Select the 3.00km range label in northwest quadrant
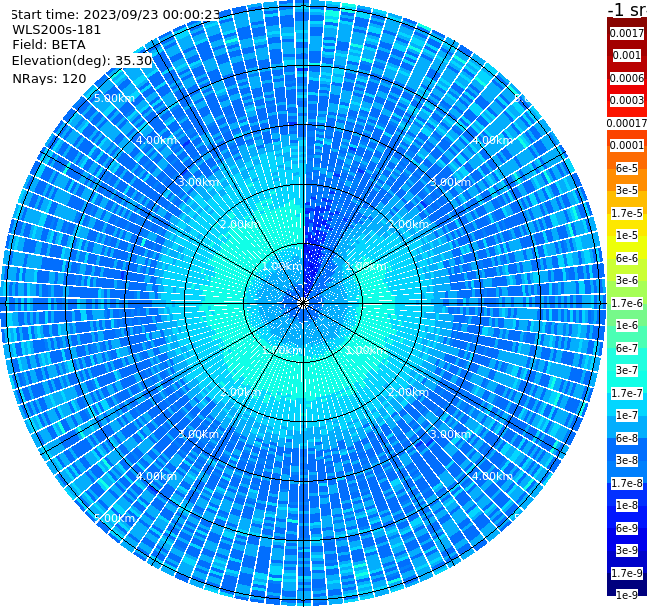The image size is (647, 607). [x=198, y=182]
